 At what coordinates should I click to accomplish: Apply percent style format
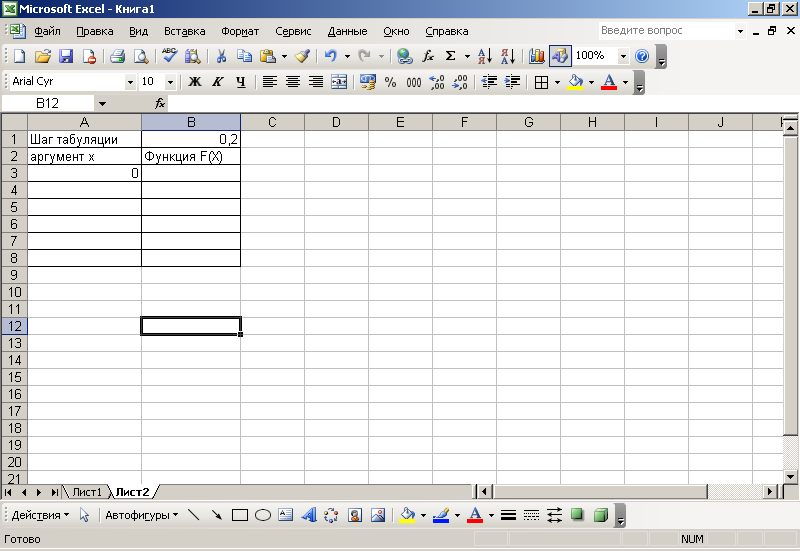pyautogui.click(x=390, y=82)
